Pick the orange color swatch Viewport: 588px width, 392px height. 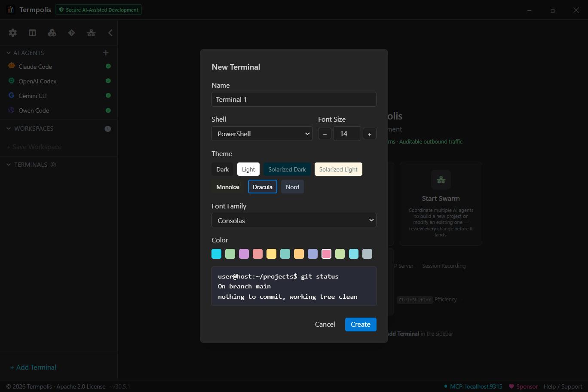299,254
